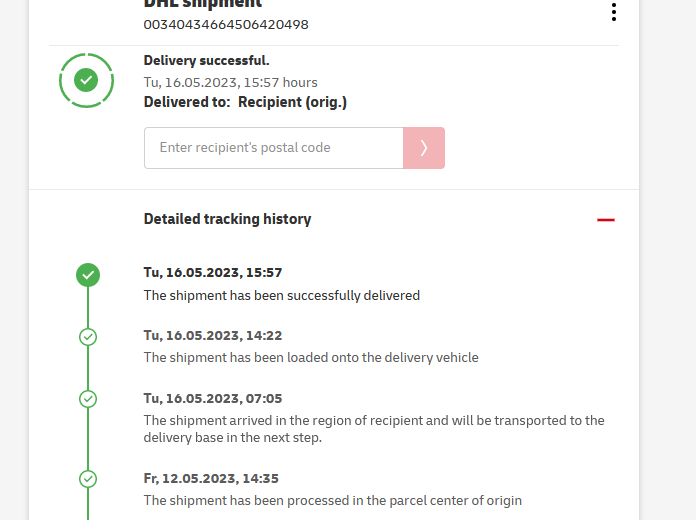Click the "loaded onto the delivery vehicle" entry

311,358
